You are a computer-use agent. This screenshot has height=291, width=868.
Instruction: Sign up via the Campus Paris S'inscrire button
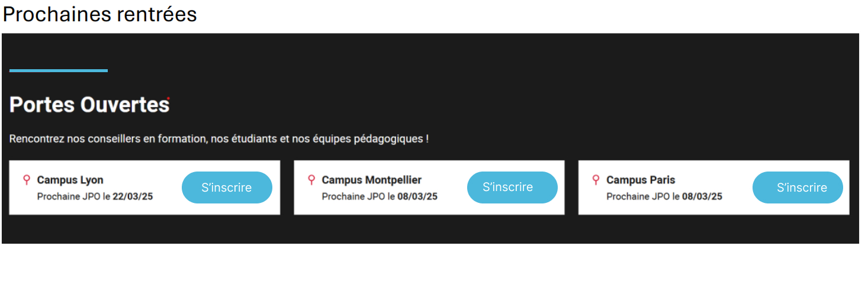(798, 187)
